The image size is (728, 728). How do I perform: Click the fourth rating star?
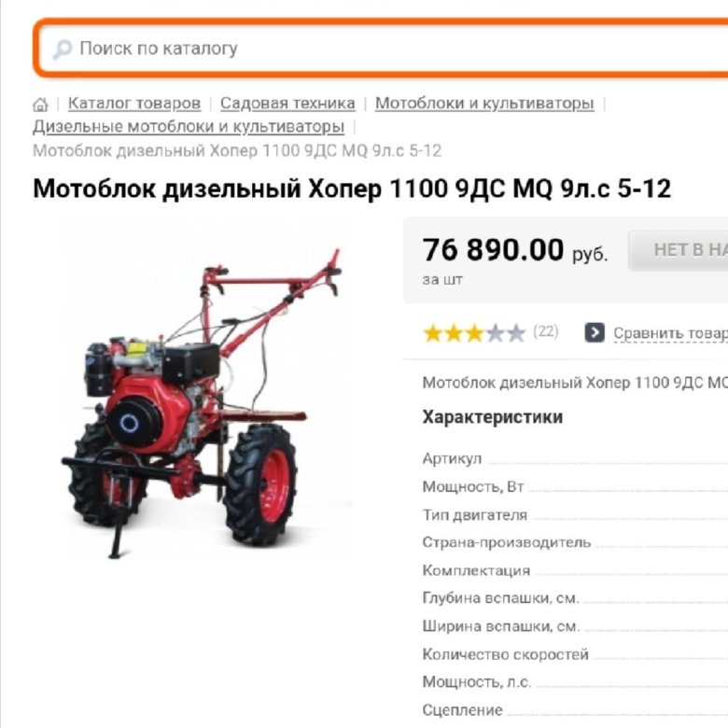tap(496, 333)
